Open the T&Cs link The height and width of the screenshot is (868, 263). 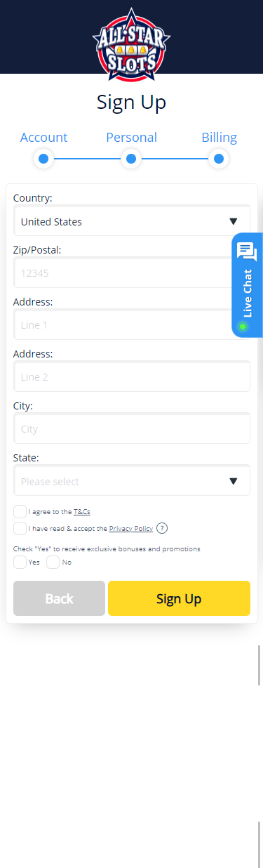(x=82, y=511)
